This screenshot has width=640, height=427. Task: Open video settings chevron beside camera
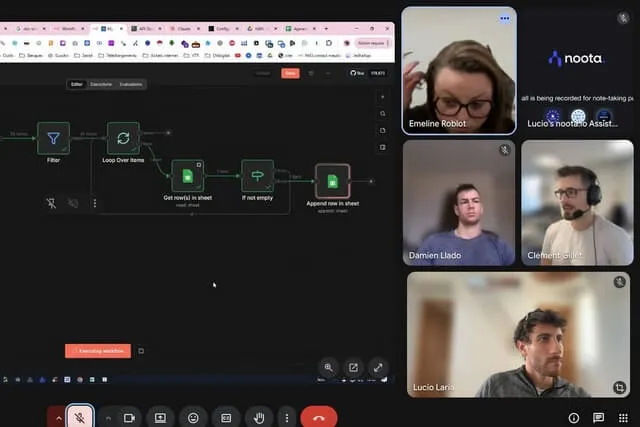click(x=108, y=418)
